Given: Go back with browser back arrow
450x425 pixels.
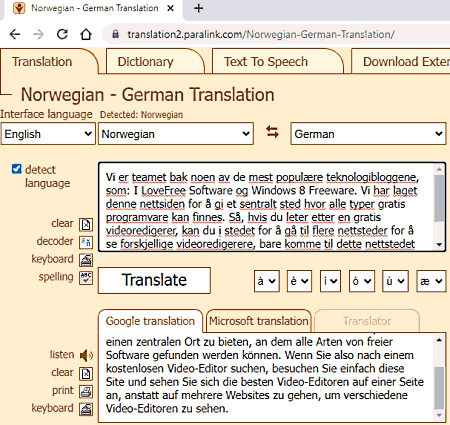Looking at the screenshot, I should [15, 34].
